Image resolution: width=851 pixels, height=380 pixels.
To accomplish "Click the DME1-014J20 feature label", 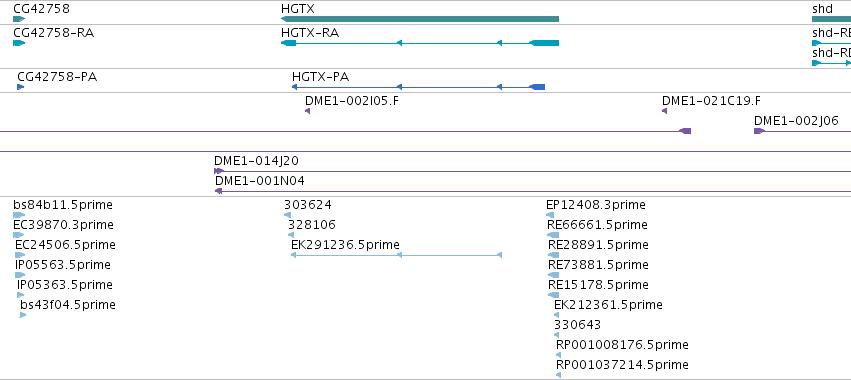I will (256, 161).
